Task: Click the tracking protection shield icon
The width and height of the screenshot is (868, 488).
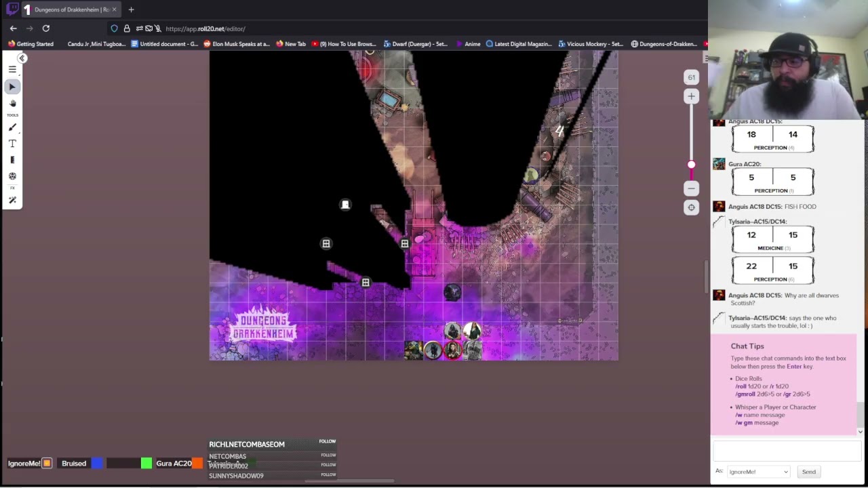Action: [114, 28]
